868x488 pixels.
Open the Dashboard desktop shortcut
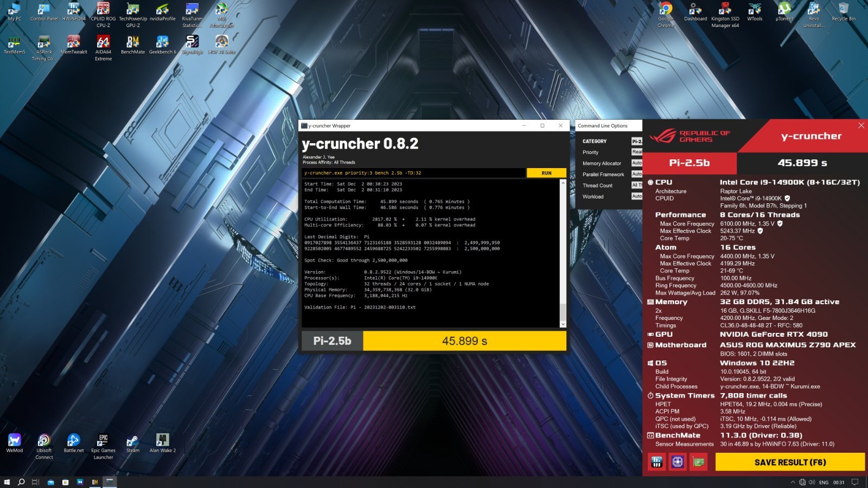(695, 12)
